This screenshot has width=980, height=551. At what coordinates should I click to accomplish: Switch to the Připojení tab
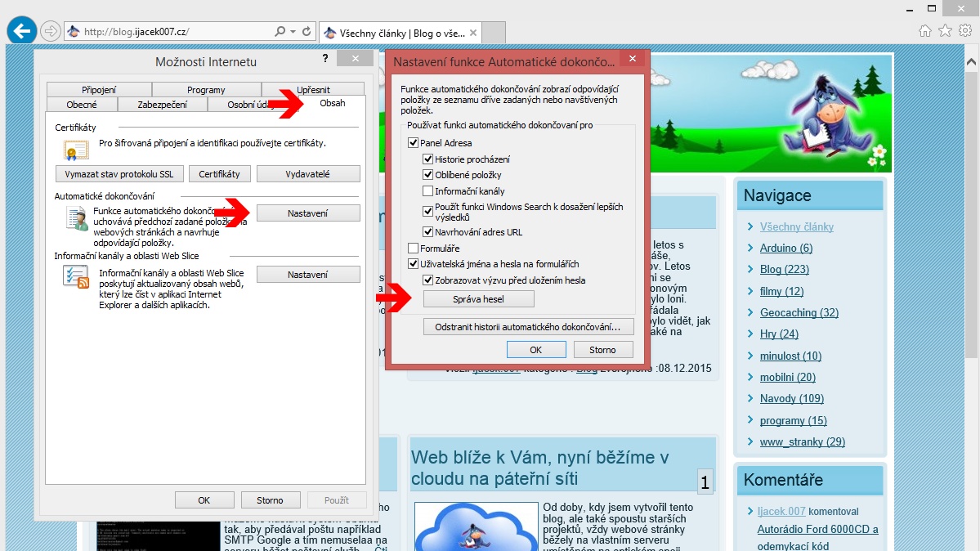pos(99,89)
